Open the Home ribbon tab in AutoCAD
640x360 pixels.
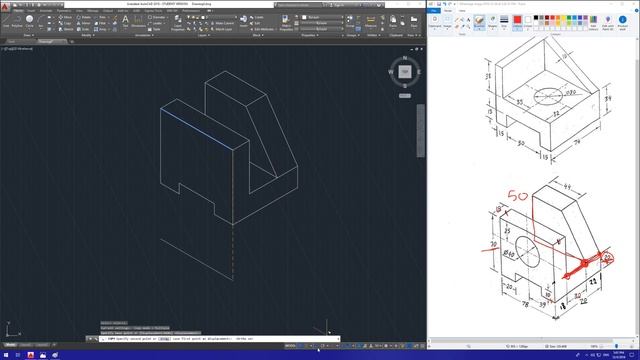18,11
